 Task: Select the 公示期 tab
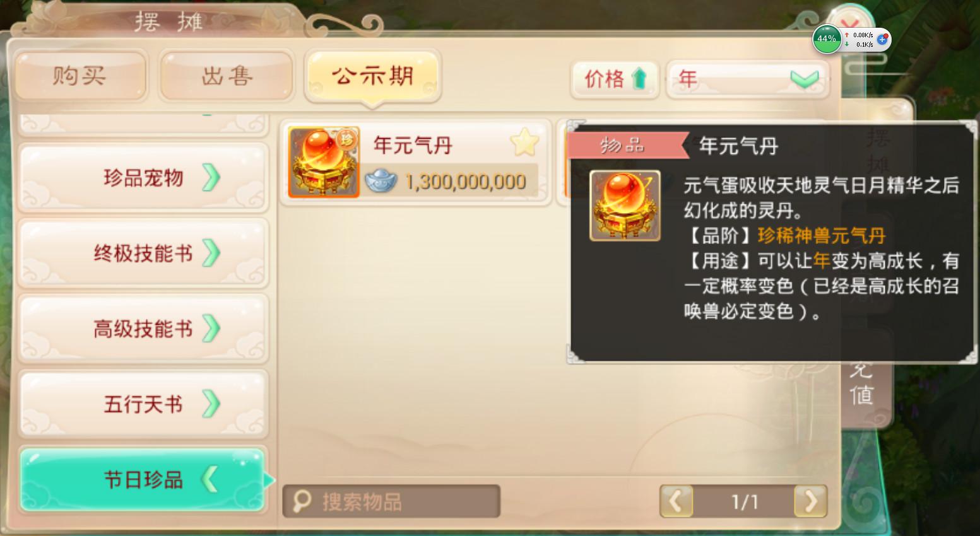click(x=372, y=77)
